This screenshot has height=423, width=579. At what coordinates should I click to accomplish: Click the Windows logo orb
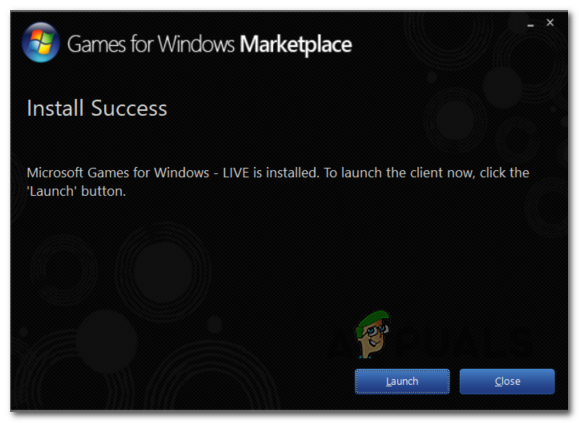tap(41, 42)
